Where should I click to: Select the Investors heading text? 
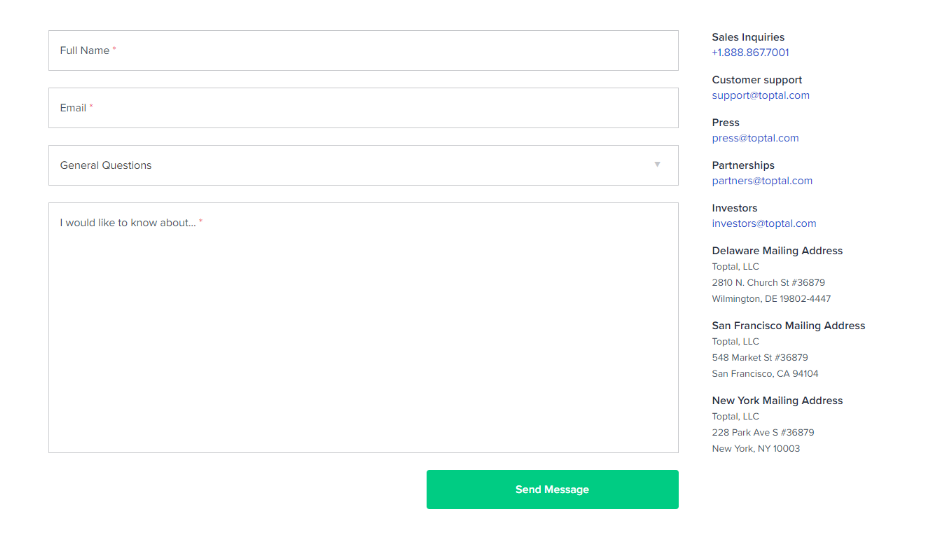(x=734, y=208)
